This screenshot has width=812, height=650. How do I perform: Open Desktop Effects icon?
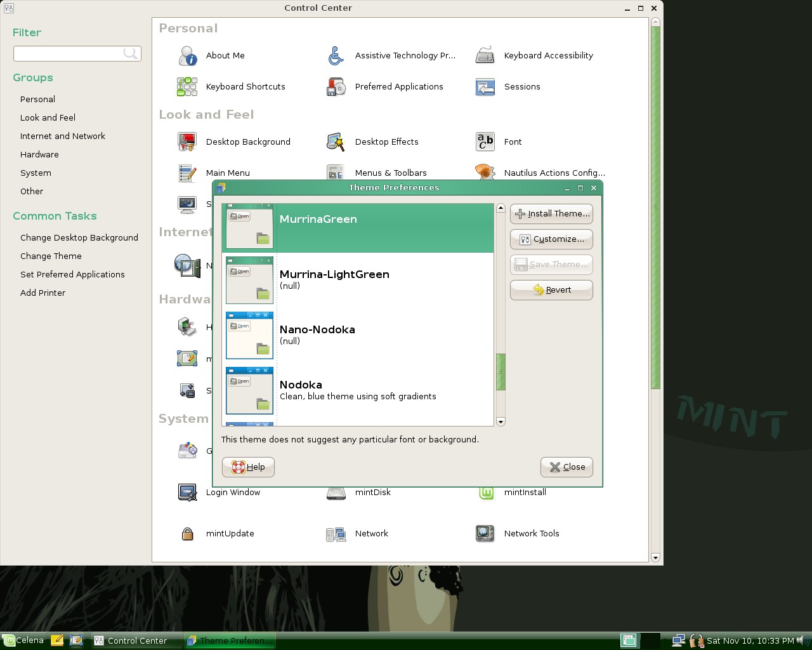point(336,142)
